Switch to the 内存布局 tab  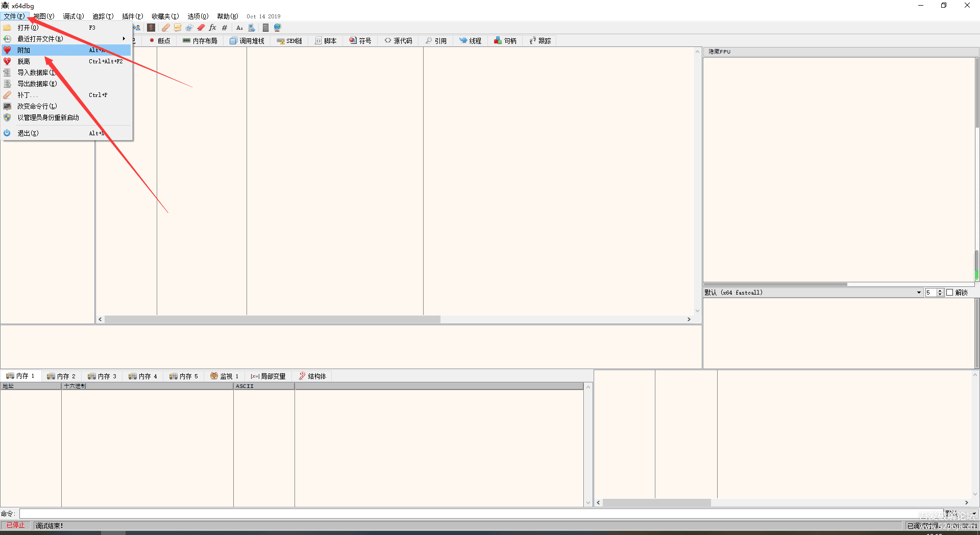(x=200, y=41)
